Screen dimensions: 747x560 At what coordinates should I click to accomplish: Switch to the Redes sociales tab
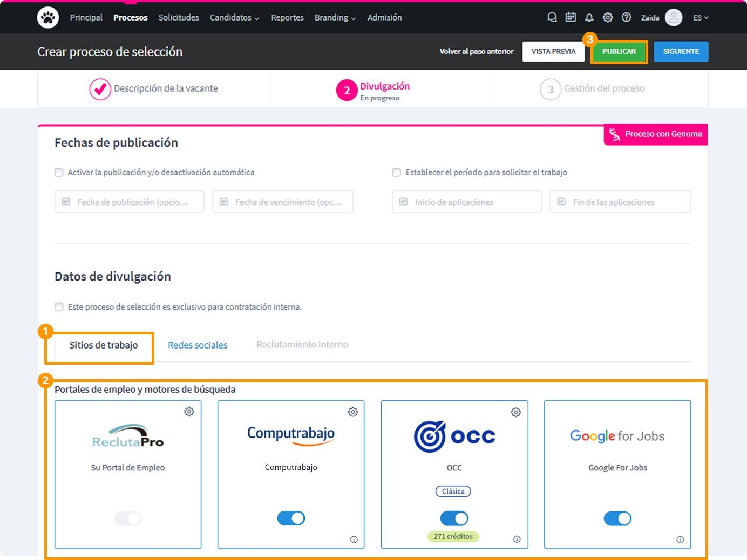click(198, 345)
